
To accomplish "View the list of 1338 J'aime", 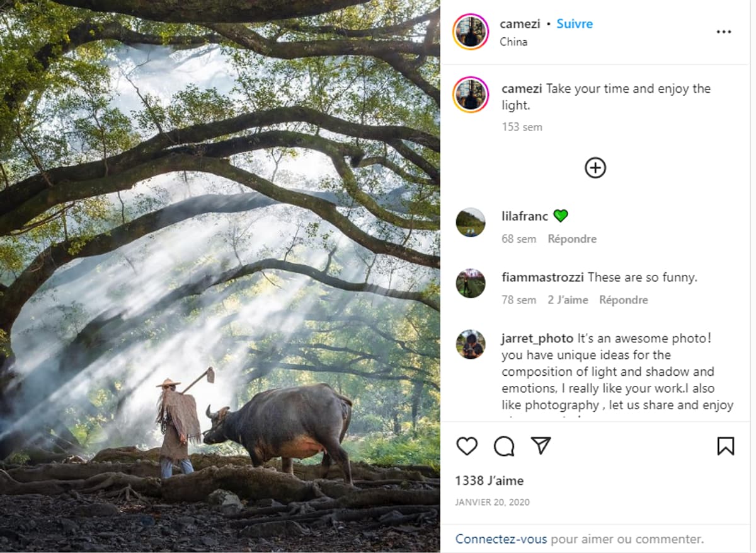I will (x=490, y=480).
